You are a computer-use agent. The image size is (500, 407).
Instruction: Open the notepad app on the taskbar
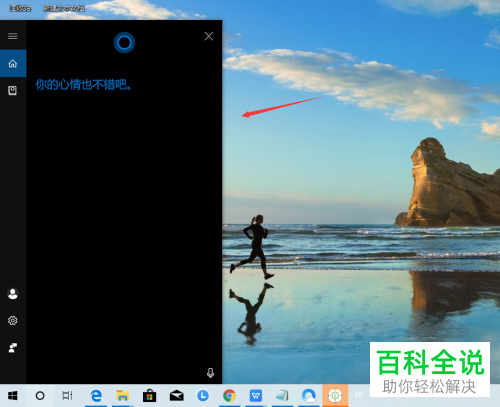coord(282,396)
